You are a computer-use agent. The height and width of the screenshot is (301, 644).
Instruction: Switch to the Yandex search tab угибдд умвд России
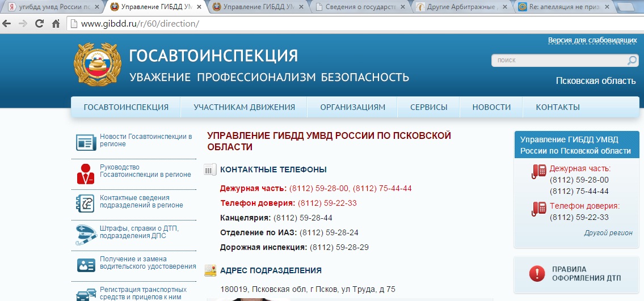pyautogui.click(x=54, y=7)
